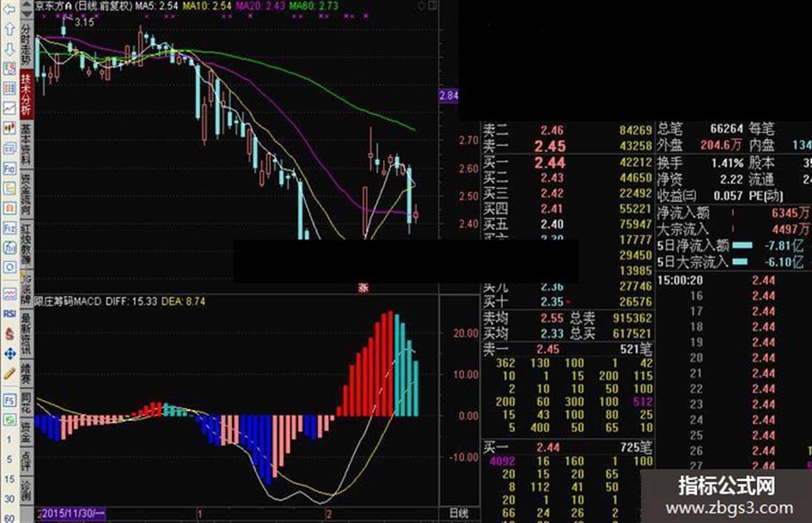Click the 总卖 915362 value
Screen dimensions: 812x523
(x=632, y=319)
